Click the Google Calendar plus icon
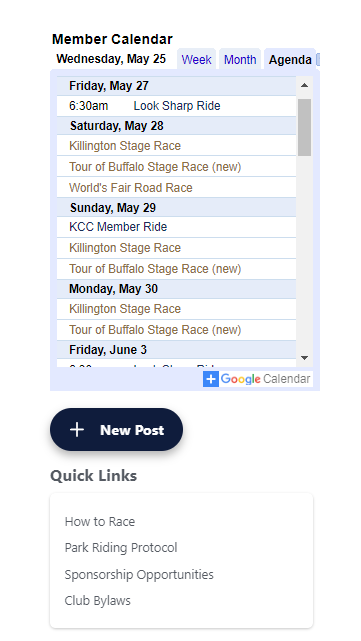Image resolution: width=361 pixels, height=641 pixels. coord(211,379)
